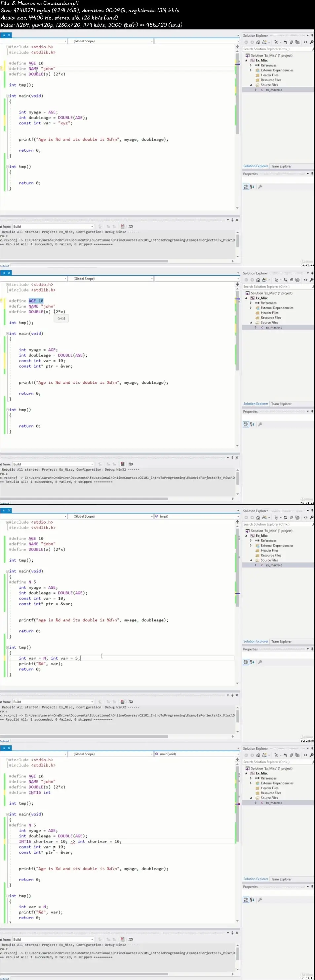Click horizontal scrollbar in last frame's Output panel
This screenshot has width=315, height=980.
pyautogui.click(x=84, y=974)
